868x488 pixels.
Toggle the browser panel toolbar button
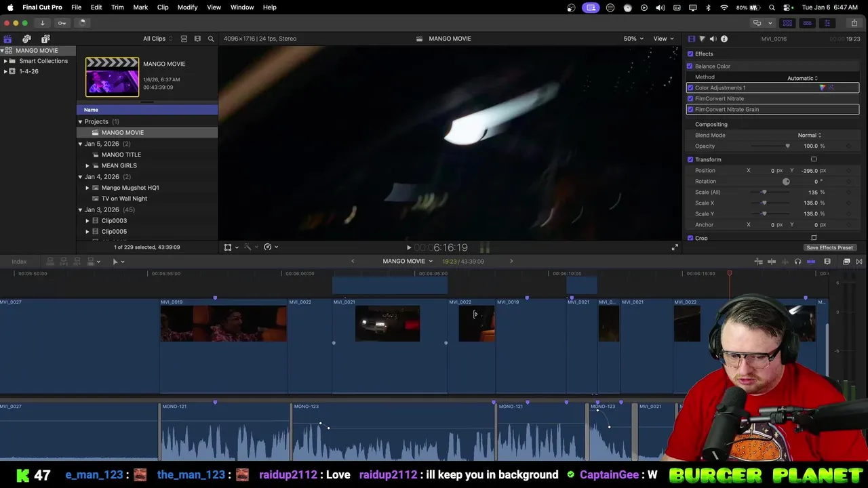(x=787, y=23)
